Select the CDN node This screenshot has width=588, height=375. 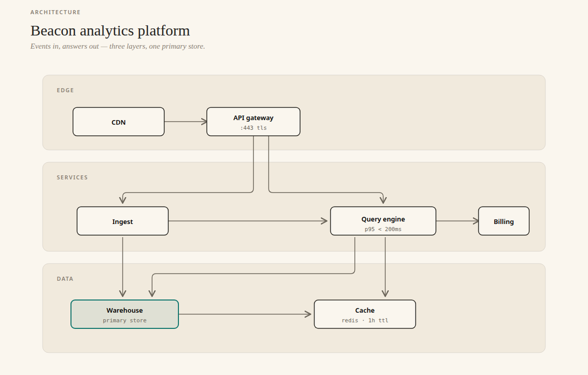pos(119,122)
